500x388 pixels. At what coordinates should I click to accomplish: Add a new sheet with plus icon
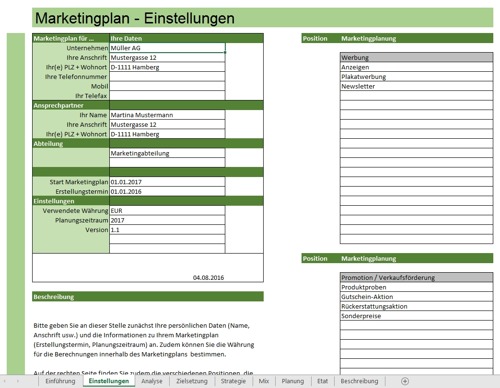(405, 381)
